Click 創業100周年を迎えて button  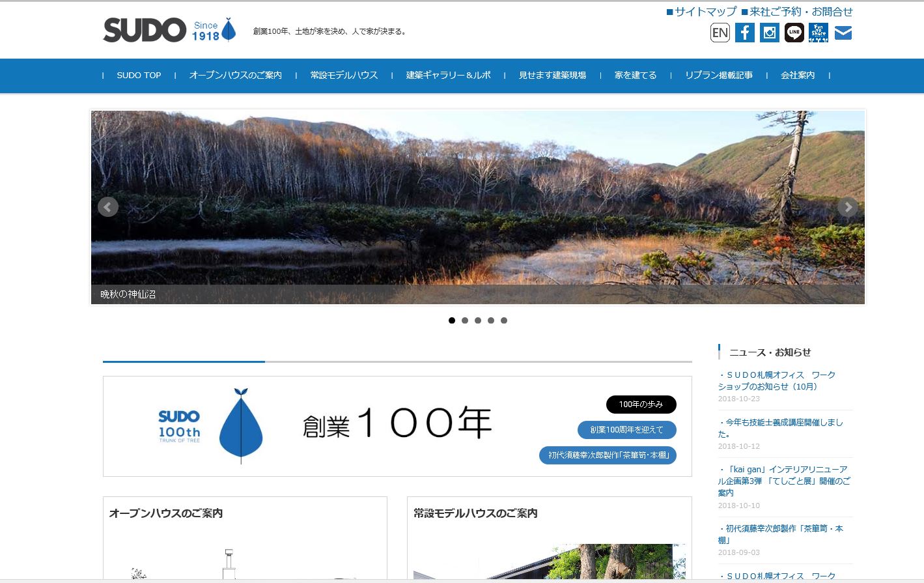coord(626,430)
